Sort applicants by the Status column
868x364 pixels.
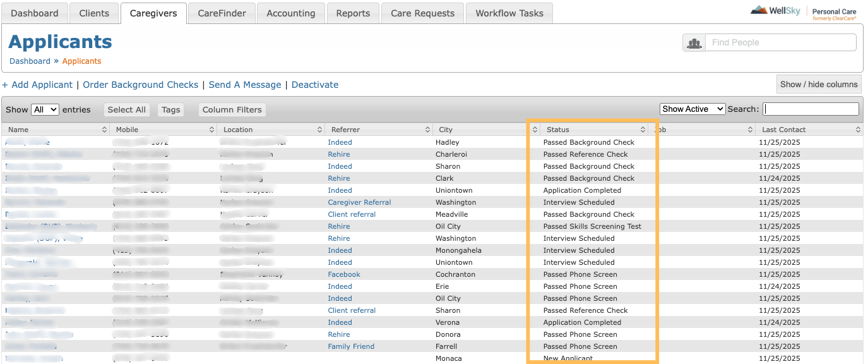pos(644,129)
